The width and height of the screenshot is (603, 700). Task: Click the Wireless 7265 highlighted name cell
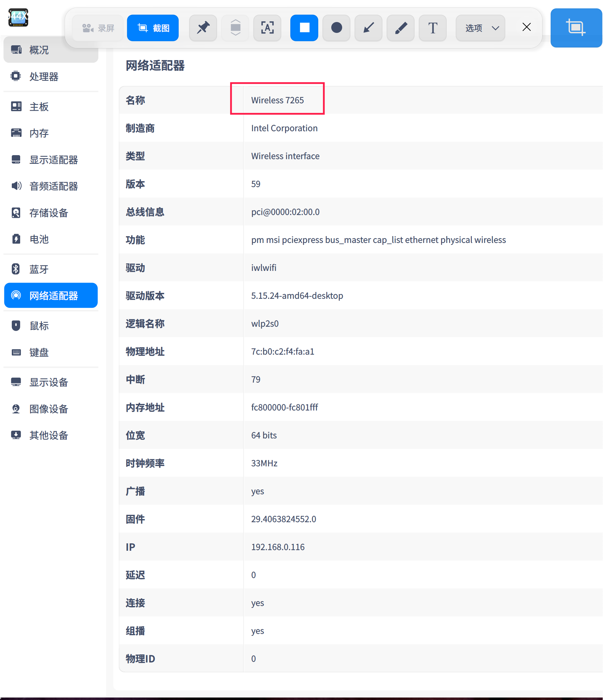click(277, 99)
